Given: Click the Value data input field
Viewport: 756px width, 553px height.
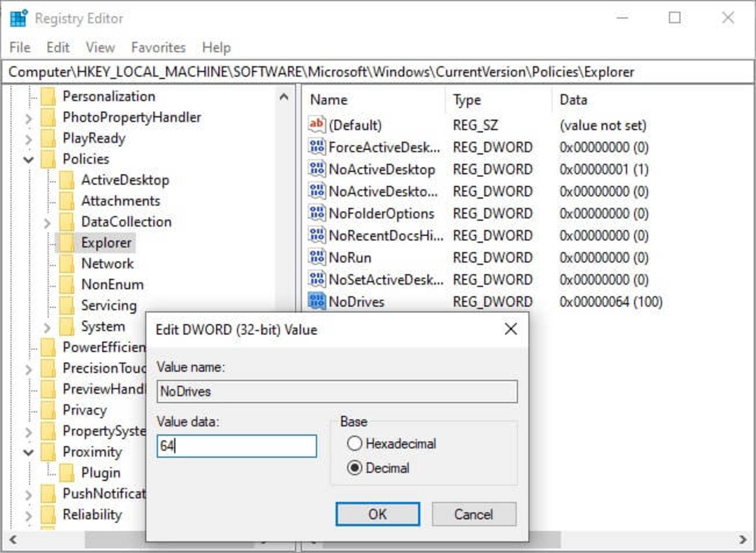Looking at the screenshot, I should point(237,446).
